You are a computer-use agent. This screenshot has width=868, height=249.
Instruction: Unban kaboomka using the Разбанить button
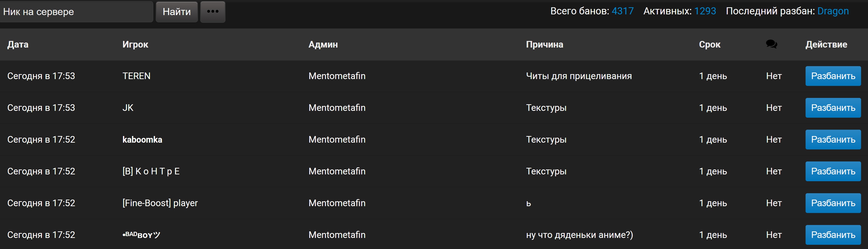pyautogui.click(x=833, y=139)
